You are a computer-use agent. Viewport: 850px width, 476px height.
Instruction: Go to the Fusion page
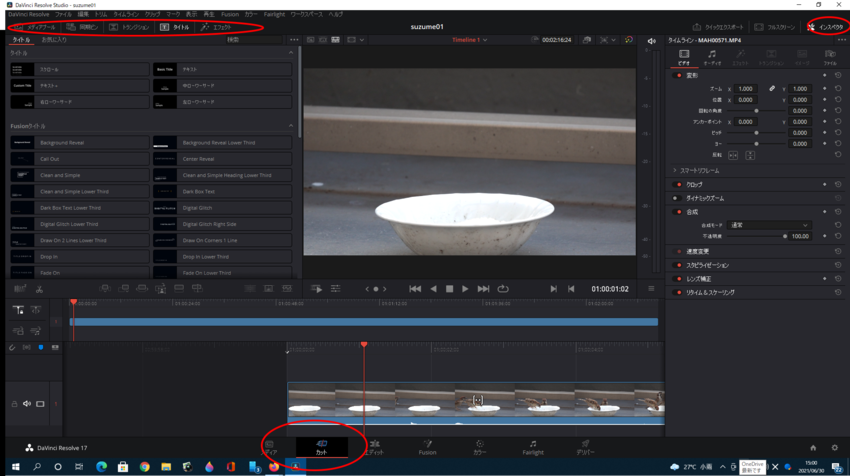427,447
